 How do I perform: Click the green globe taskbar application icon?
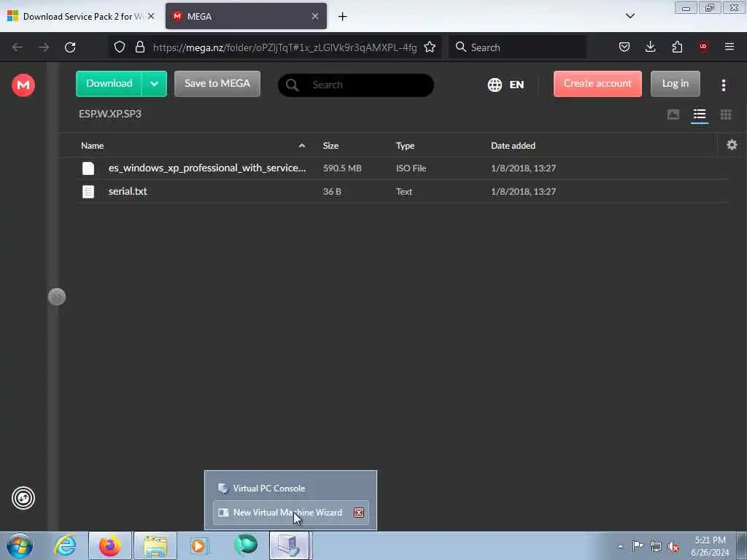(x=246, y=545)
